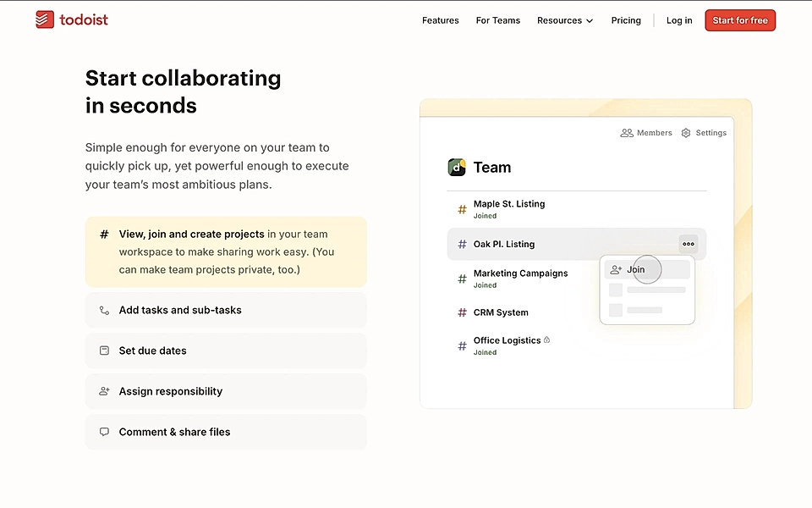Click For Teams in the top navigation
This screenshot has height=508, width=812.
(x=497, y=20)
